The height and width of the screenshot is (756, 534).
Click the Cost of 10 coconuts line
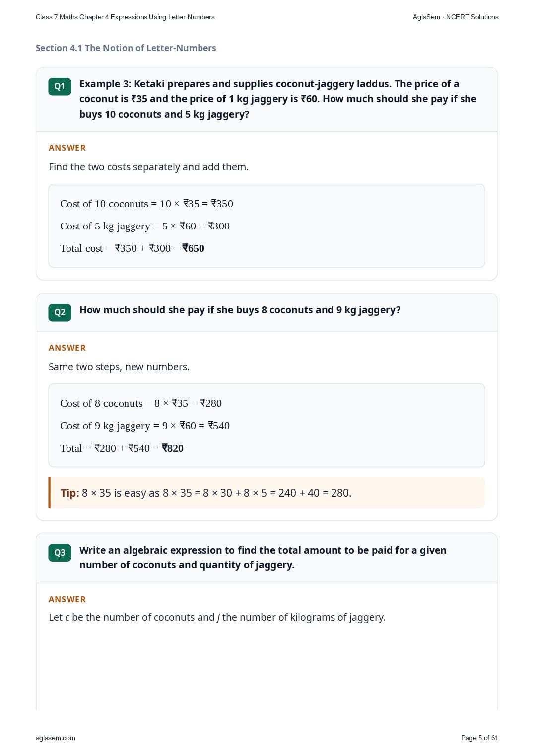click(146, 204)
